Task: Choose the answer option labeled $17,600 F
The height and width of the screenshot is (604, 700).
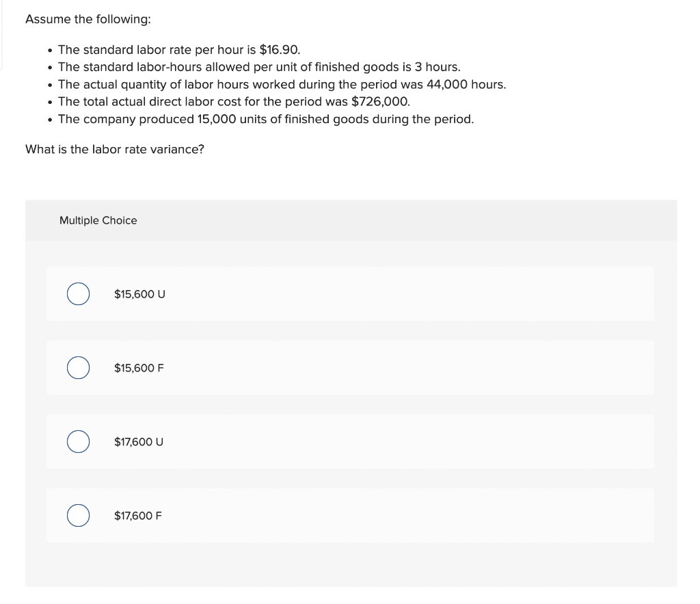Action: pyautogui.click(x=139, y=515)
